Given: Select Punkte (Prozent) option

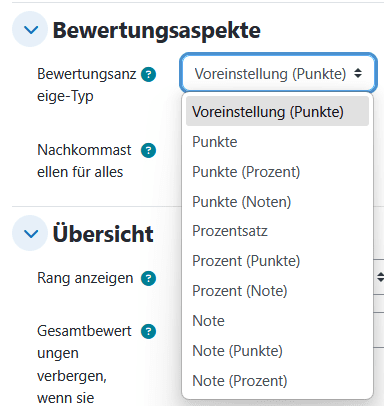Looking at the screenshot, I should tap(277, 172).
